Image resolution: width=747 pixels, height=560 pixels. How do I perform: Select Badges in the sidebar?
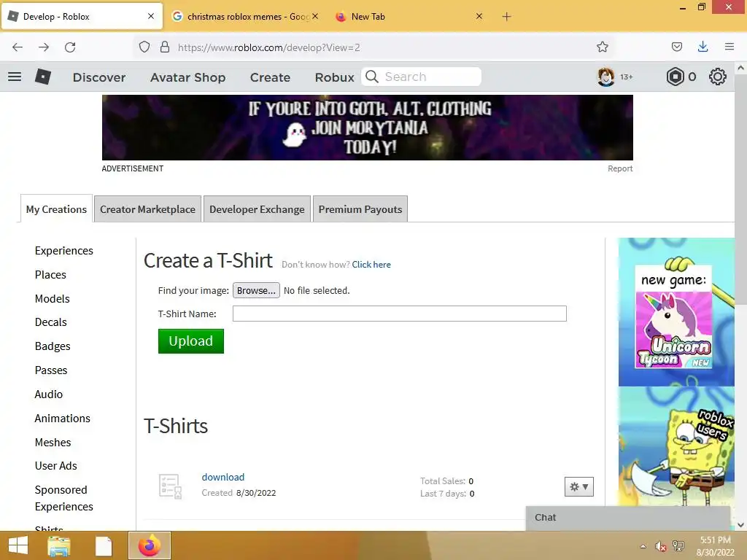click(53, 346)
